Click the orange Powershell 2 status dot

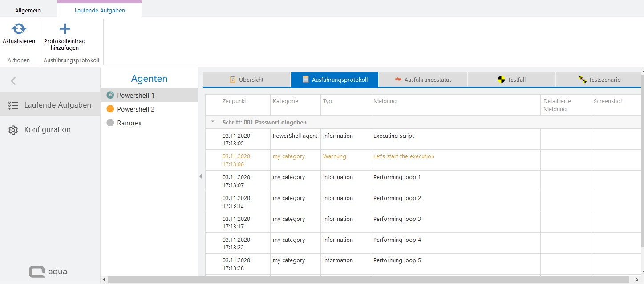pos(110,109)
